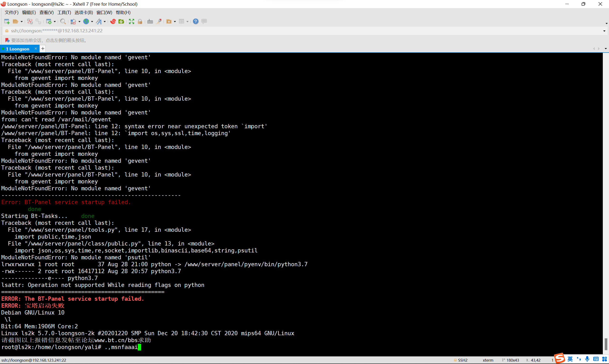Click the color scheme layout icon
This screenshot has height=364, width=609.
[x=73, y=22]
